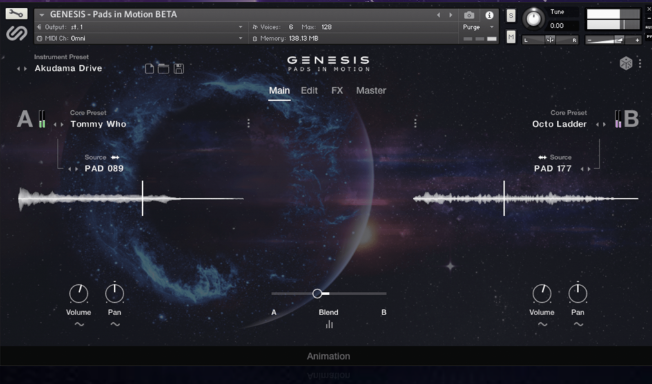Open the Animation panel bar
Viewport: 652px width, 384px height.
pyautogui.click(x=326, y=356)
